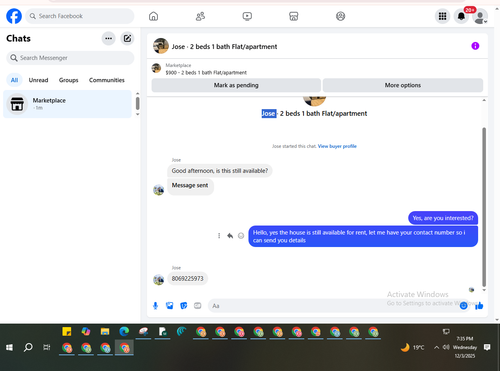React to message with smiley icon
This screenshot has height=371, width=500.
coord(241,236)
